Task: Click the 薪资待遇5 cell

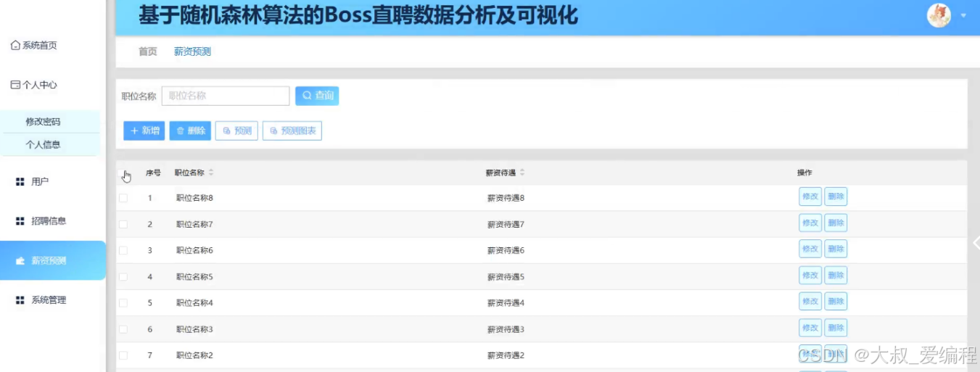Action: coord(506,277)
